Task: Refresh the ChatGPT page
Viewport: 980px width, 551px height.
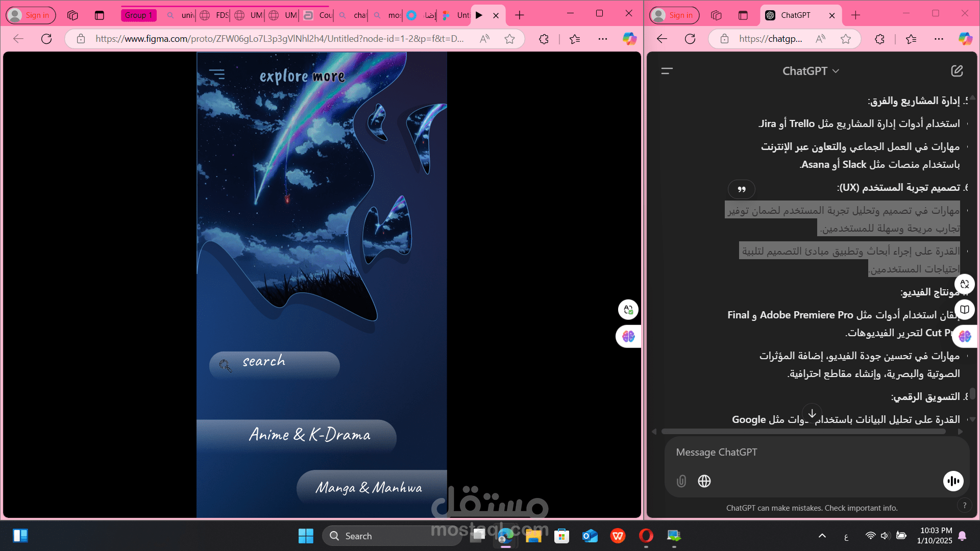Action: pos(690,39)
